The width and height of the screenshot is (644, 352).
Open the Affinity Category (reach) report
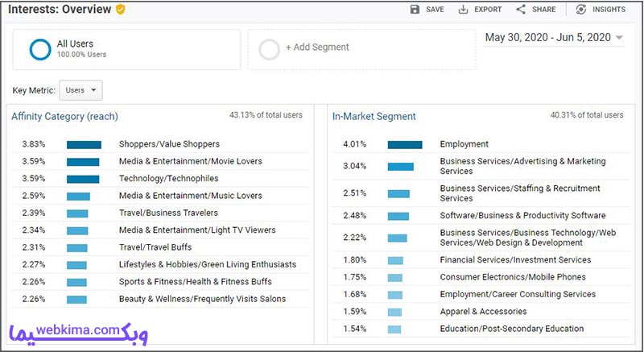click(64, 117)
